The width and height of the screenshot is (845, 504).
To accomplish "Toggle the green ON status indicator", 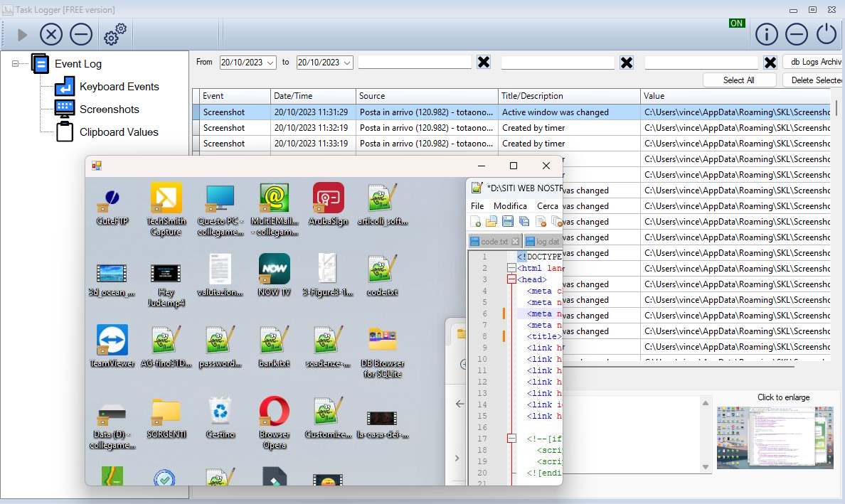I will (736, 23).
